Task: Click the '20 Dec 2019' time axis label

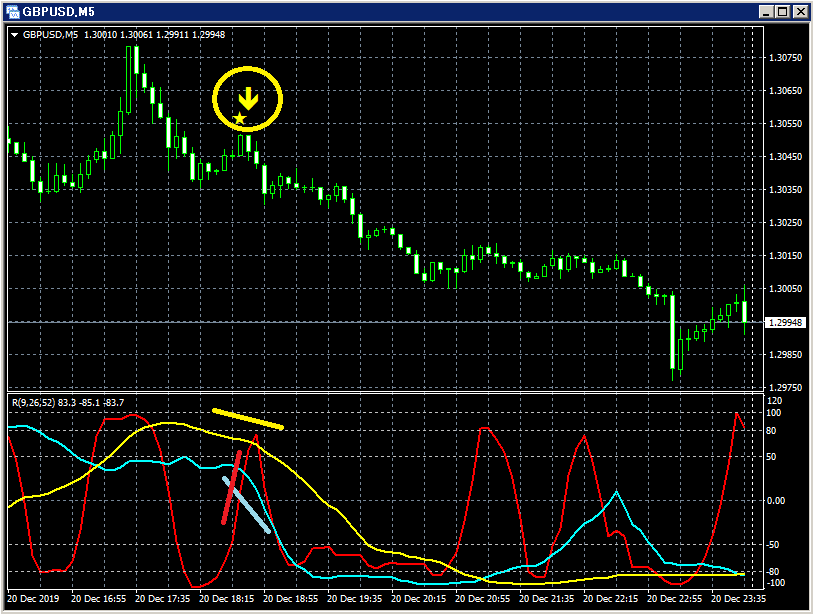Action: pos(33,599)
